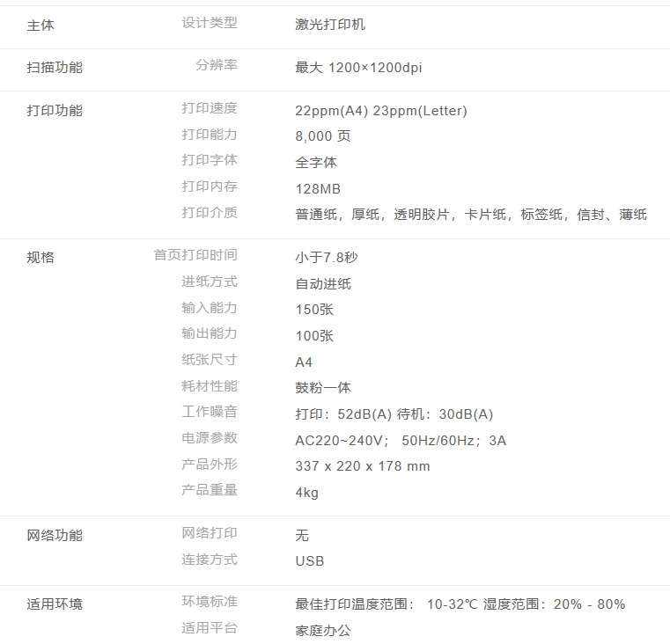
Task: Click the 网络功能 section heading
Action: click(x=55, y=535)
